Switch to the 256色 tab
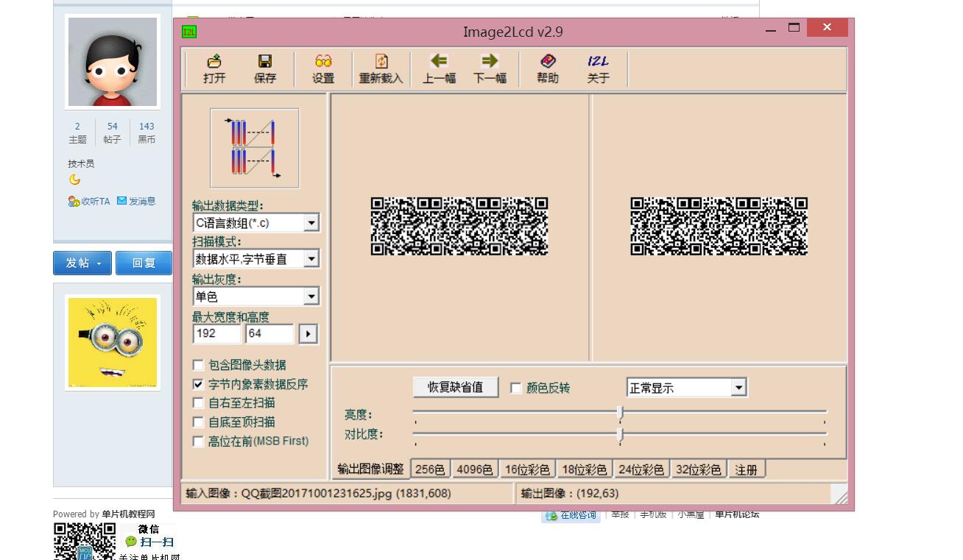The height and width of the screenshot is (560, 963). click(x=430, y=469)
